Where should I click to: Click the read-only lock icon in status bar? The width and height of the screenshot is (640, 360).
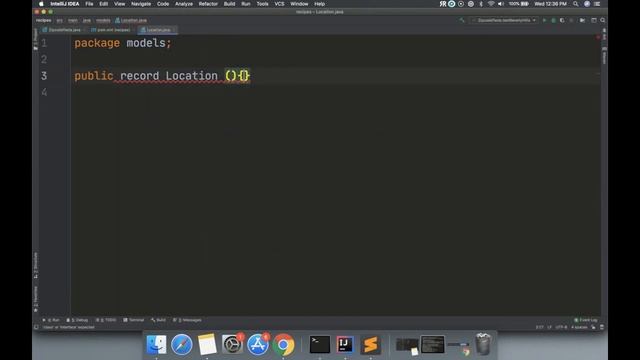click(593, 327)
